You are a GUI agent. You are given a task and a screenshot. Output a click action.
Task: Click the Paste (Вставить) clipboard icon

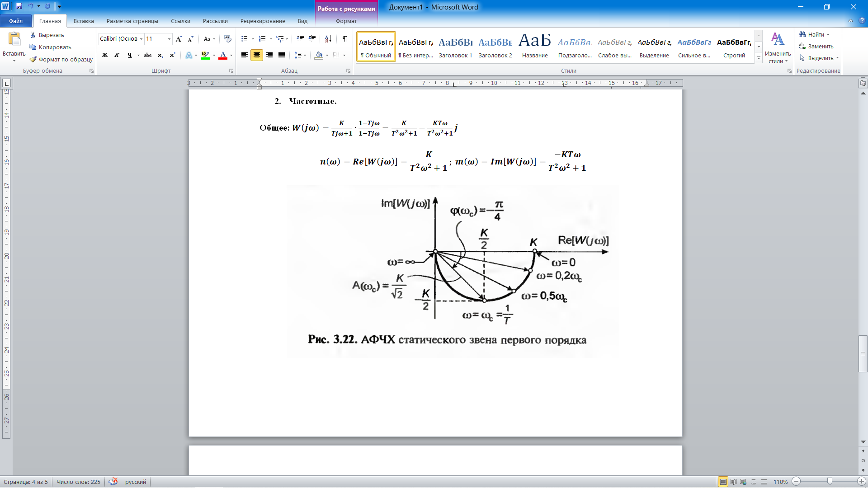(x=14, y=40)
